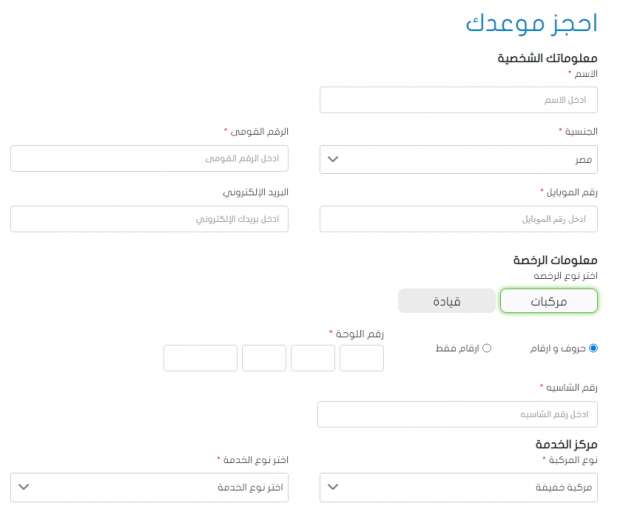
Task: Open the nationality dropdown showing مصر
Action: point(458,159)
